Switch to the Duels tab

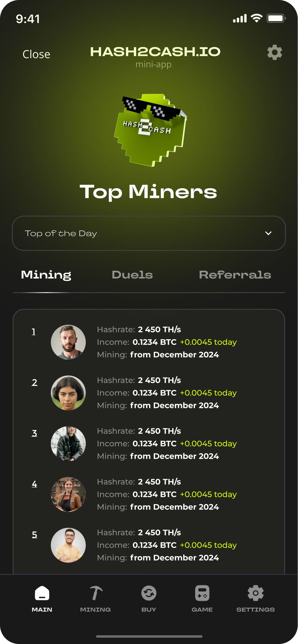(x=132, y=275)
